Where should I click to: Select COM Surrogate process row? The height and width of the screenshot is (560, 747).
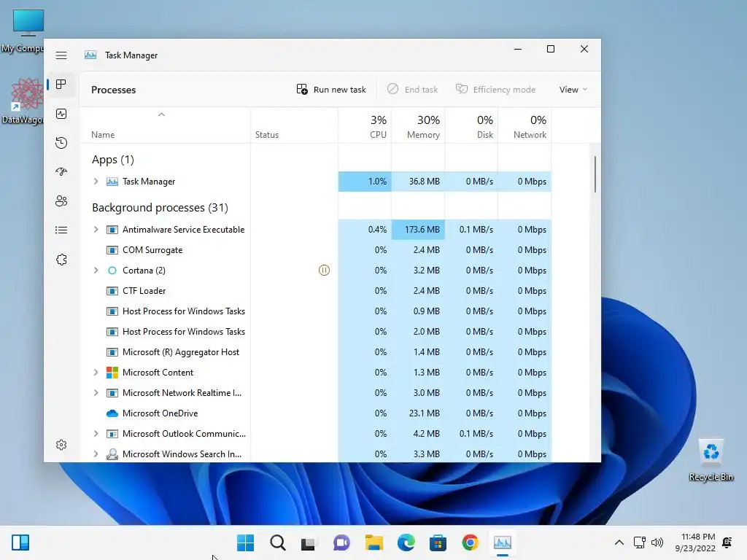click(x=315, y=250)
